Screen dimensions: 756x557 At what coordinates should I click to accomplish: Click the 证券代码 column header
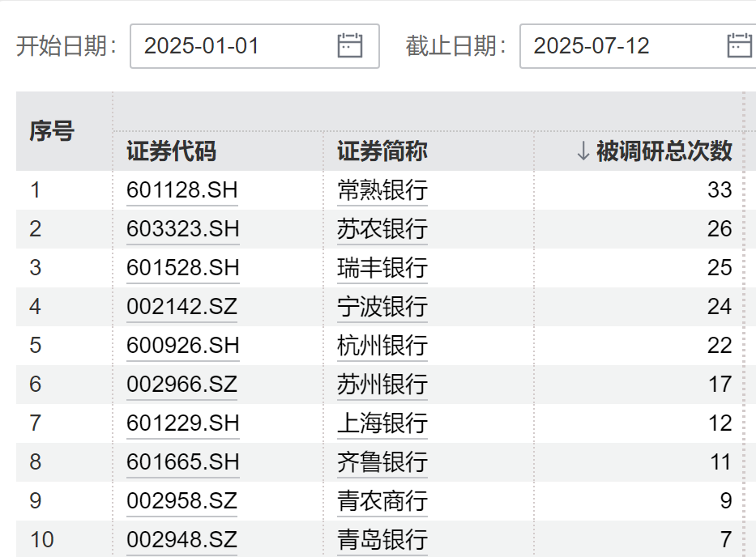(x=171, y=151)
